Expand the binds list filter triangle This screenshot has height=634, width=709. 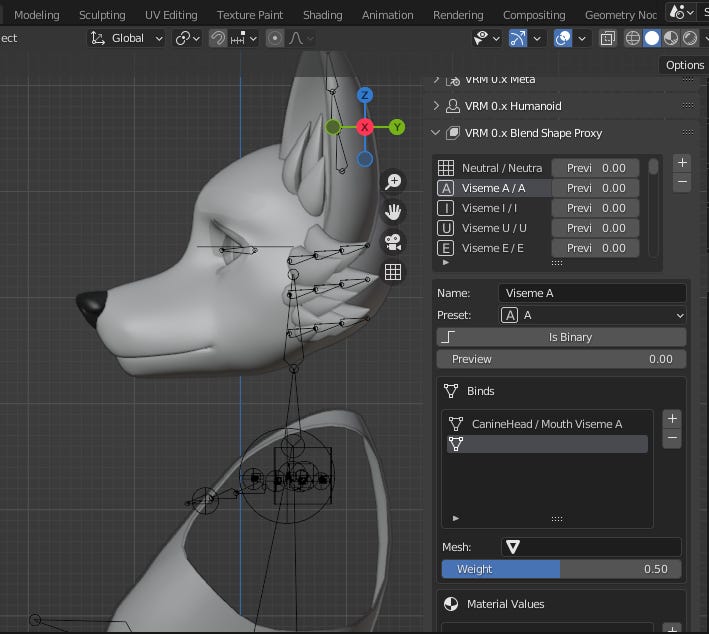coord(455,518)
